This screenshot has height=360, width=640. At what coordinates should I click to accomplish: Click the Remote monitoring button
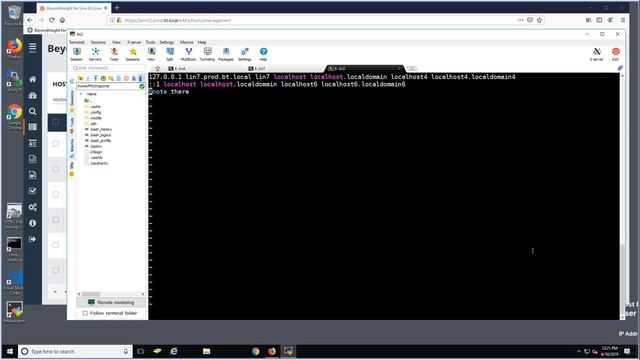click(111, 302)
